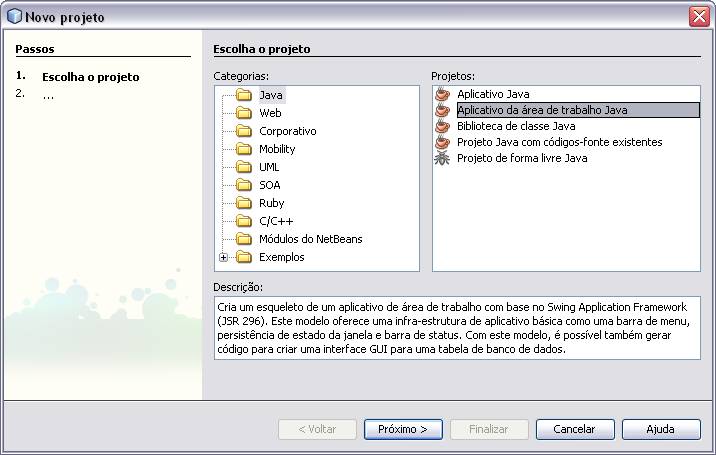The image size is (716, 455).
Task: Click the SOA folder icon
Action: tap(244, 185)
